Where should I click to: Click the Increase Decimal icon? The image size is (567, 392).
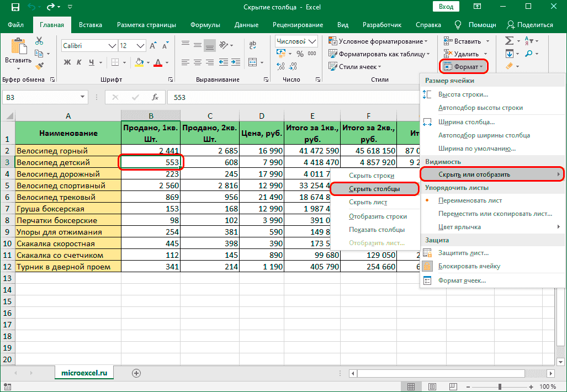point(280,66)
